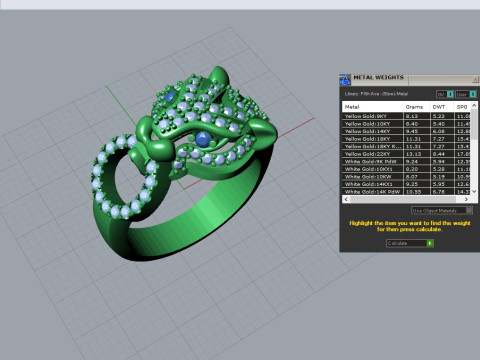Click the Calculate button
This screenshot has width=480, height=360.
[410, 243]
